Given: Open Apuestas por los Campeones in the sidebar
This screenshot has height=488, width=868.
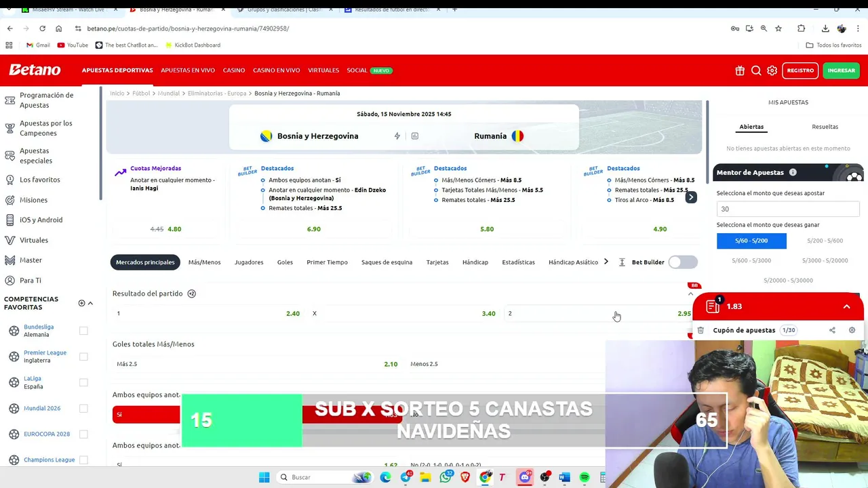Looking at the screenshot, I should pyautogui.click(x=46, y=128).
